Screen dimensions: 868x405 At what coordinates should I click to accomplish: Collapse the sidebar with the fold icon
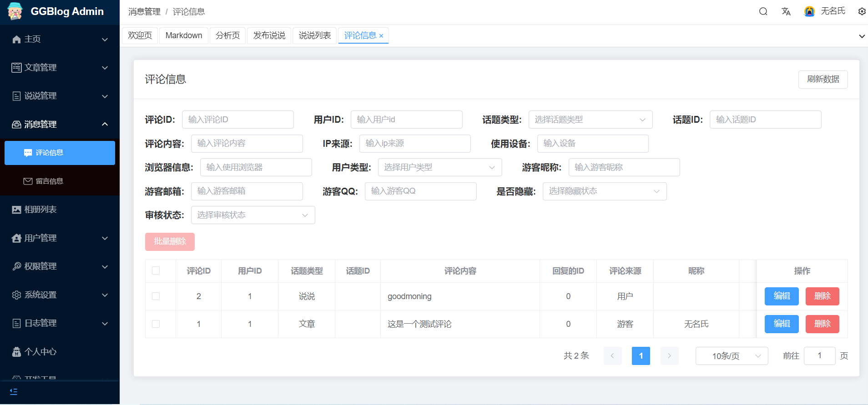point(14,391)
